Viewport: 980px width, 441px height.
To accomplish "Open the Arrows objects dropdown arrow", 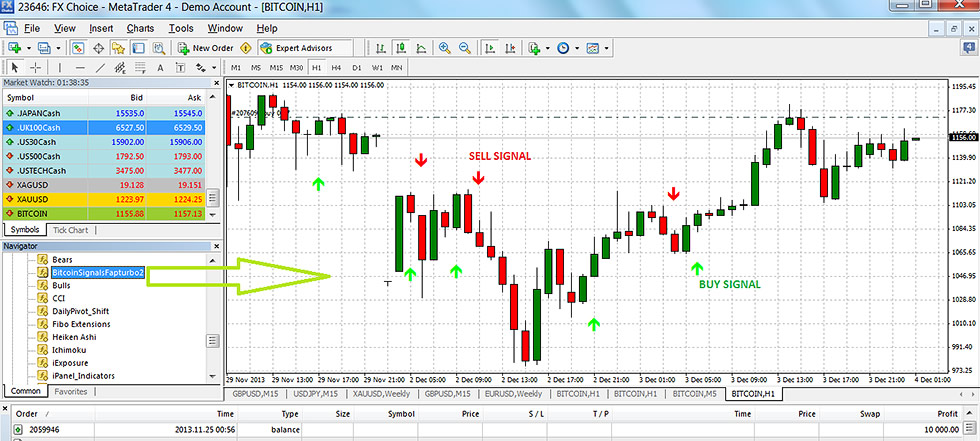I will [x=214, y=67].
